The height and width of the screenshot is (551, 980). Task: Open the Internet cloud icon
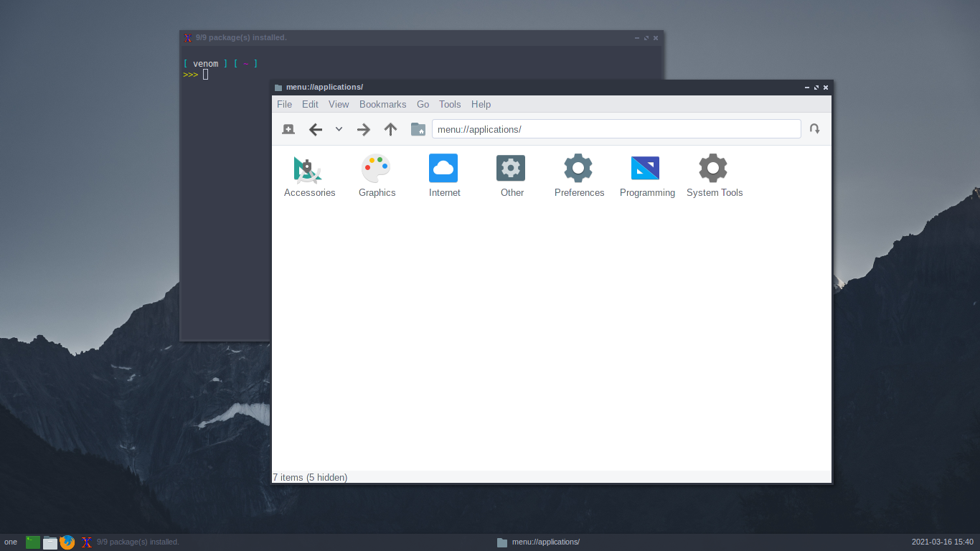click(443, 169)
